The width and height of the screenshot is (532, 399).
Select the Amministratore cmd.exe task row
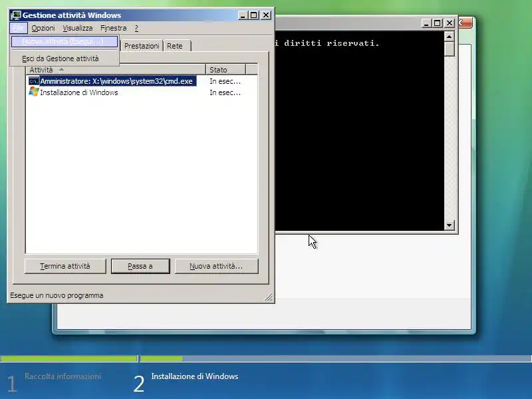click(x=142, y=81)
